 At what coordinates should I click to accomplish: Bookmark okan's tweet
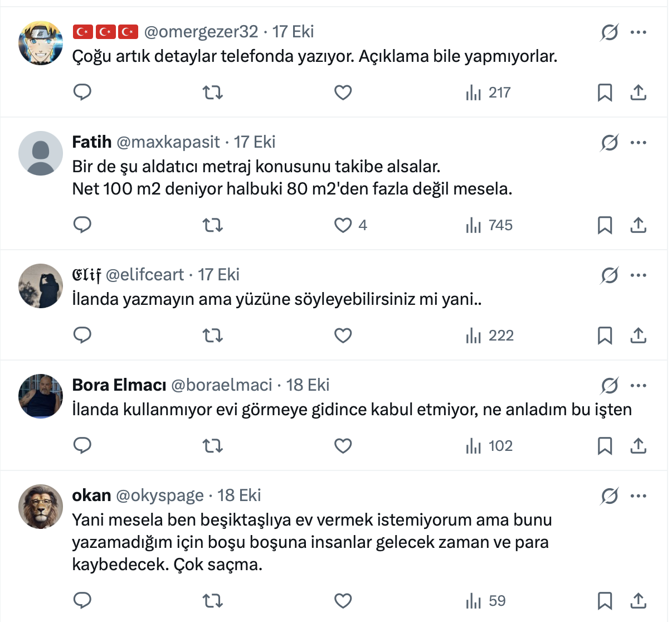(605, 600)
